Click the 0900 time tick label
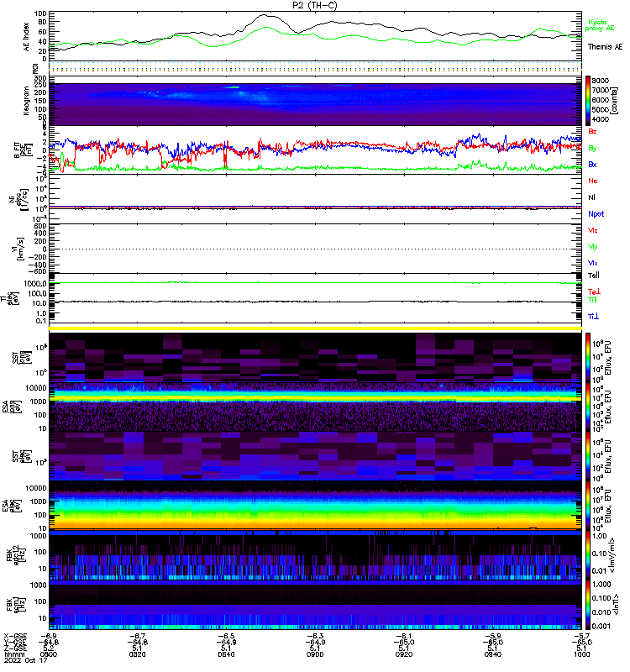The height and width of the screenshot is (672, 630). click(315, 654)
